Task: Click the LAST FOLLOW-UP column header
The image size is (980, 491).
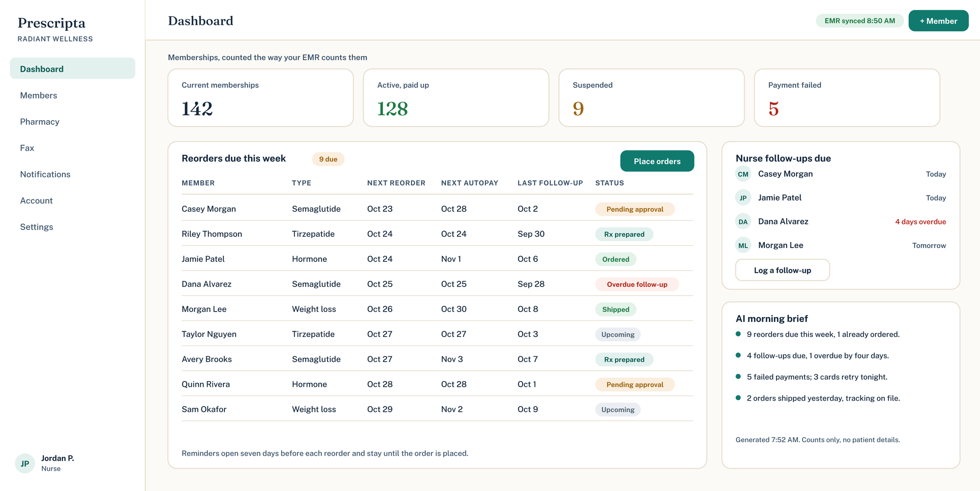Action: pos(550,183)
